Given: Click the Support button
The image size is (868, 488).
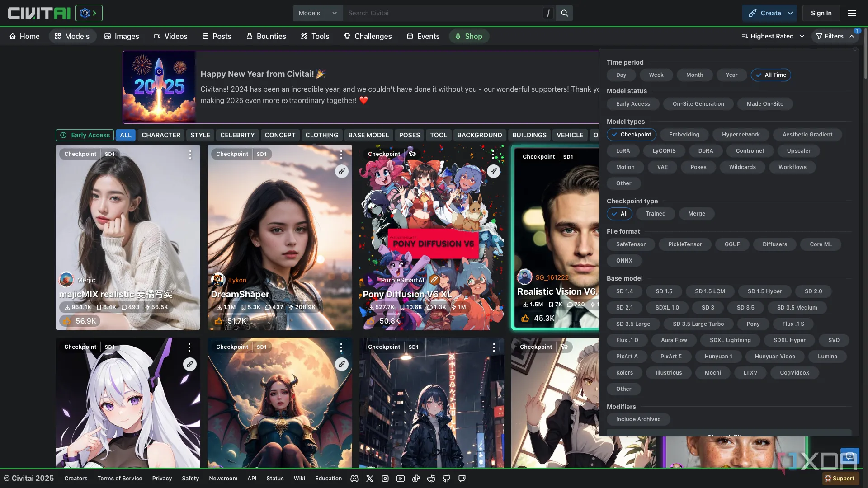Looking at the screenshot, I should point(840,479).
